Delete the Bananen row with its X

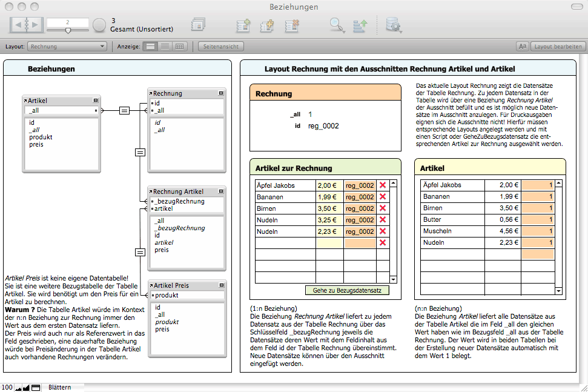[382, 197]
